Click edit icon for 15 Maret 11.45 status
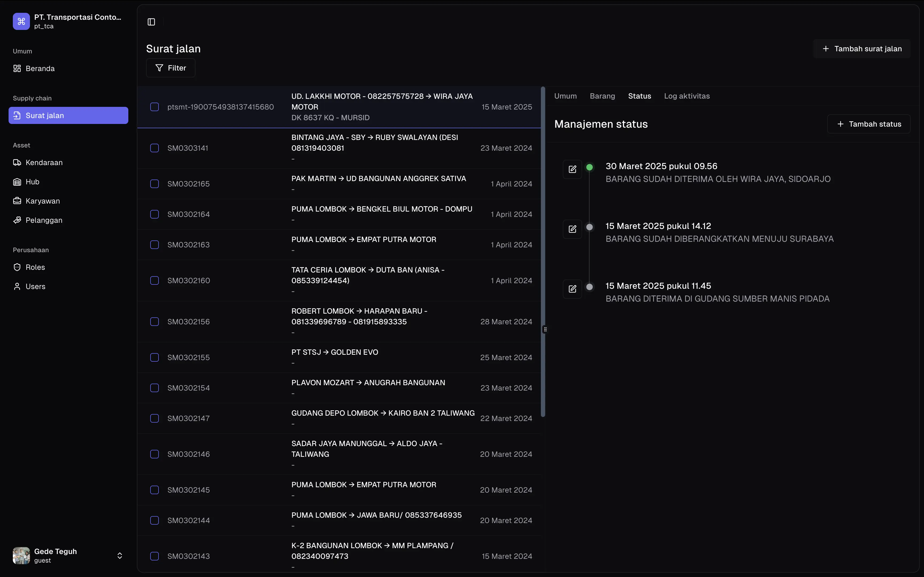This screenshot has height=577, width=924. coord(572,289)
